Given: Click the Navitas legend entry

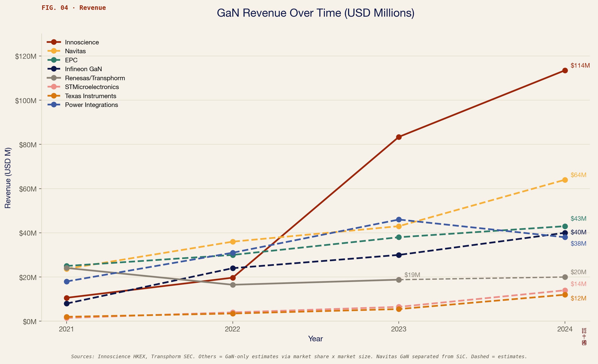Looking at the screenshot, I should pos(75,51).
